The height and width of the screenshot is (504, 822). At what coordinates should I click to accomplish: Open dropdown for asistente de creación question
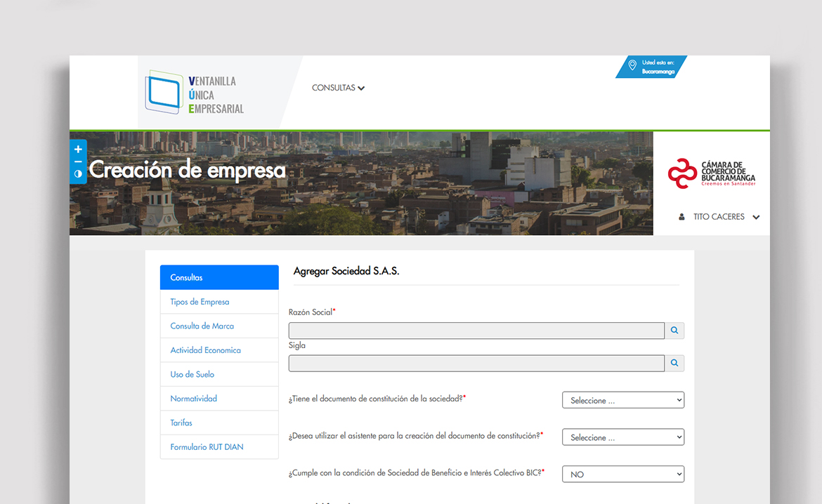click(622, 437)
